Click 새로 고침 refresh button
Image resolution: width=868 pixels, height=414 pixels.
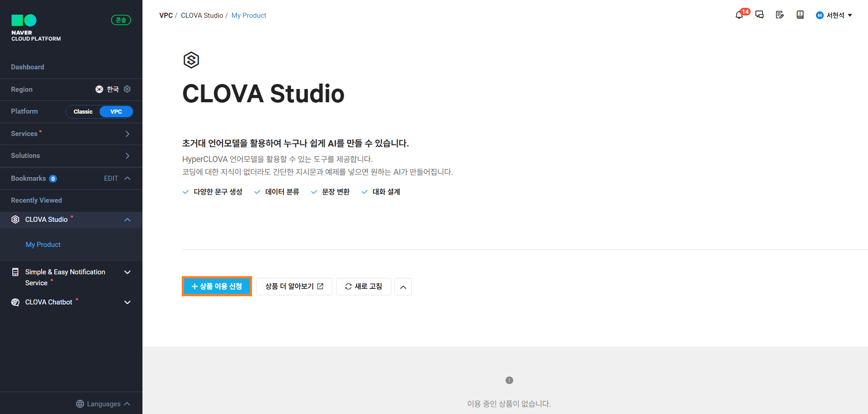point(363,287)
